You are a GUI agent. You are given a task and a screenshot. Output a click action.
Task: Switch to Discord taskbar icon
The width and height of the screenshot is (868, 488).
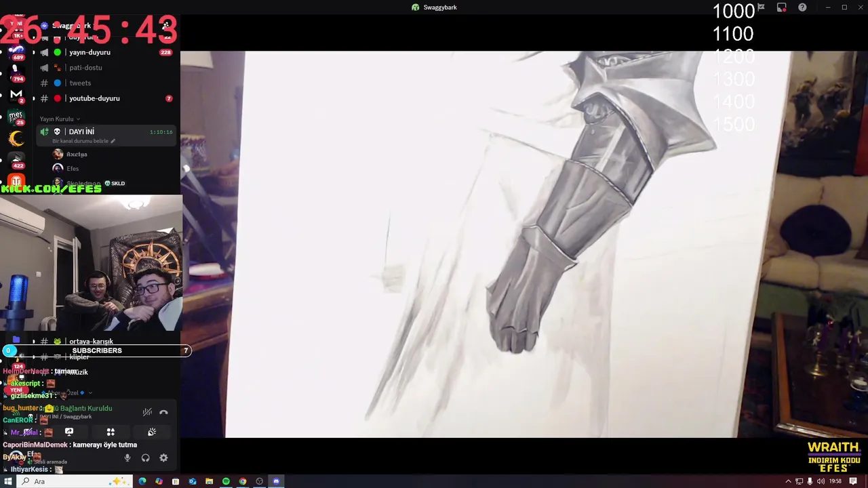(x=276, y=481)
